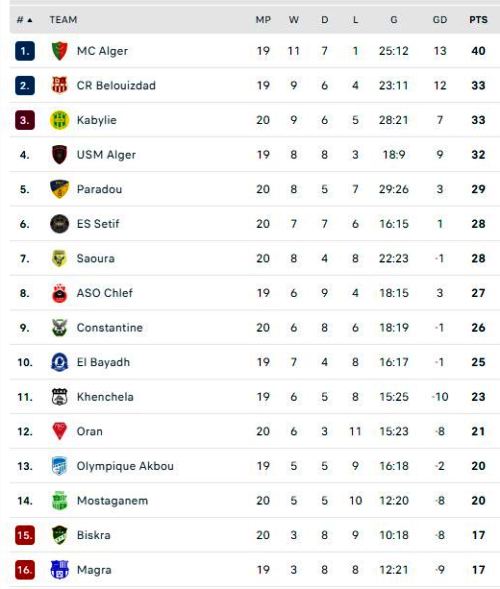Click the USM Alger club crest
Image resolution: width=500 pixels, height=589 pixels.
coord(59,155)
